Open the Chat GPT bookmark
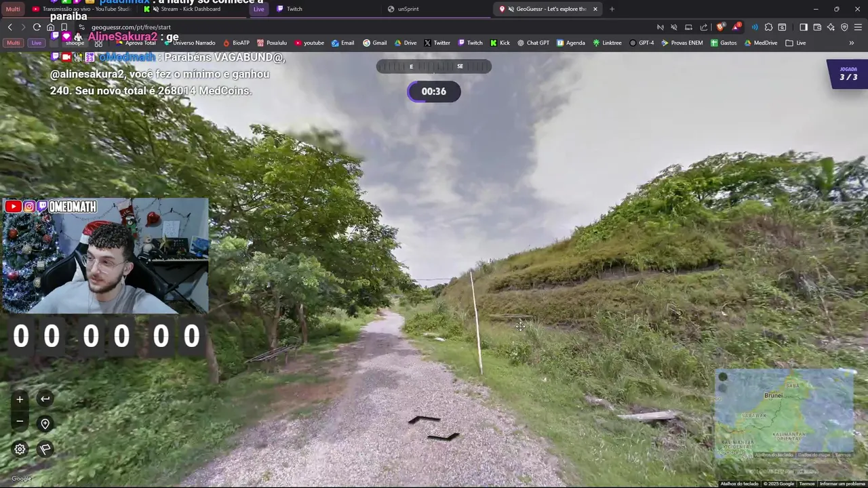This screenshot has height=488, width=868. [x=533, y=43]
